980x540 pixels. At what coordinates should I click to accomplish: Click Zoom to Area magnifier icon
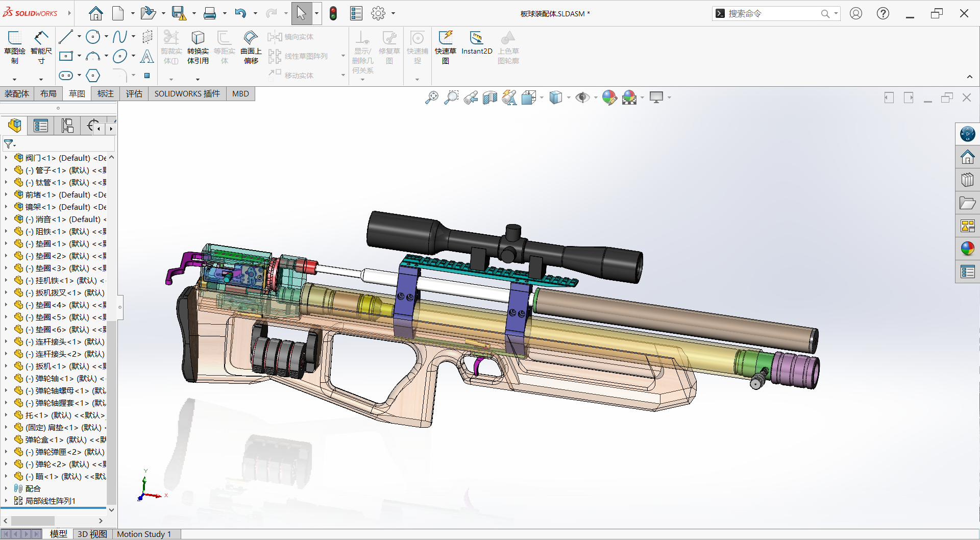pos(451,97)
